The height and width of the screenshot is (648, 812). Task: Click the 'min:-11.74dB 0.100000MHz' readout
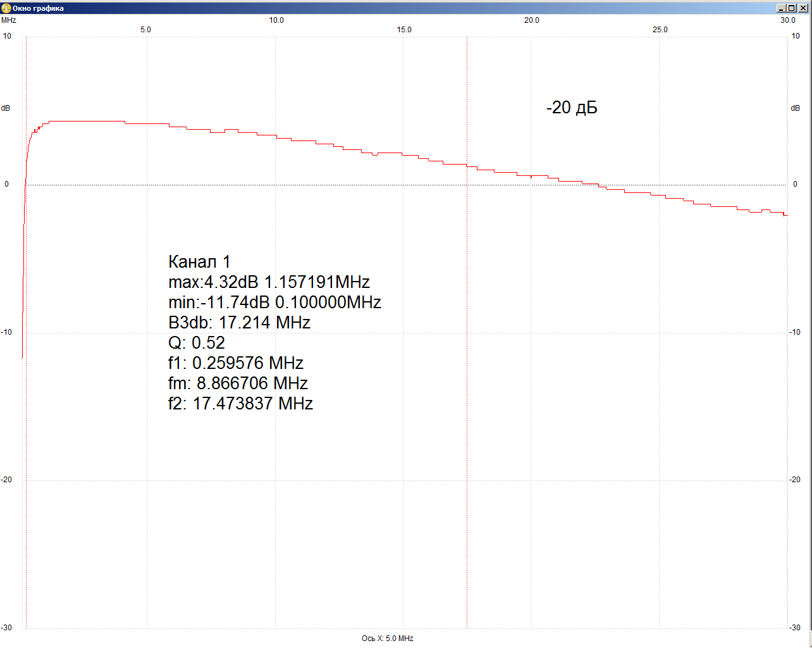pos(275,302)
